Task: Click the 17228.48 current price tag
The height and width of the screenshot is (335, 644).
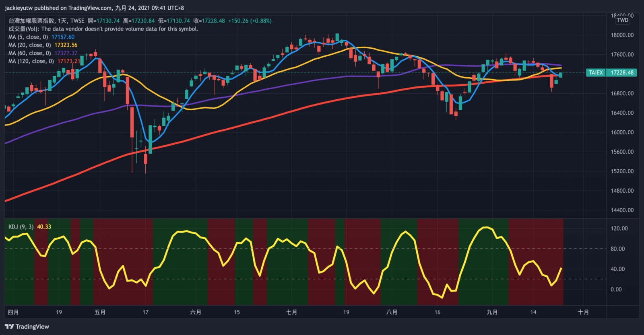Action: [x=622, y=73]
